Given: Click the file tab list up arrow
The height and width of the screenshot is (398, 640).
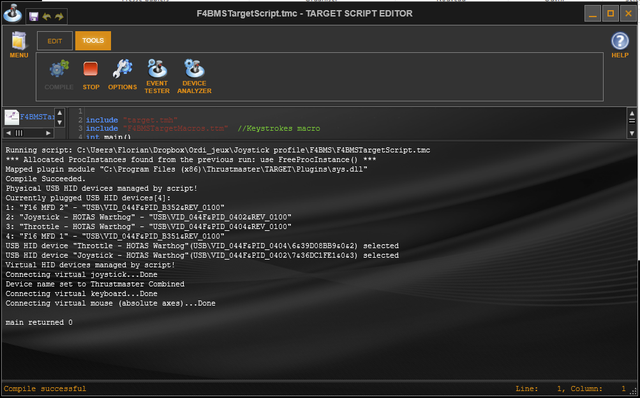Looking at the screenshot, I should [x=60, y=113].
